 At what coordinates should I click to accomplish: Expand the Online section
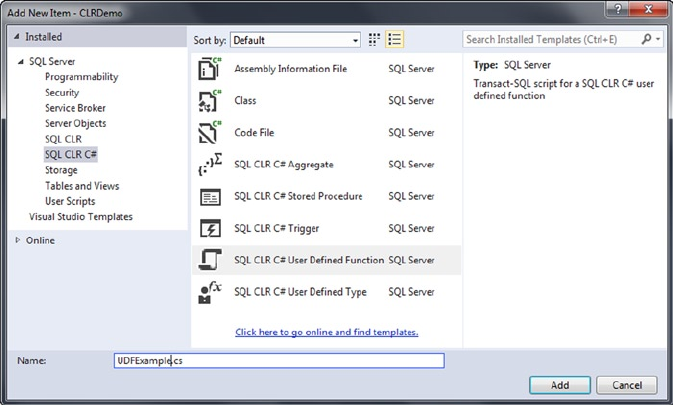pyautogui.click(x=18, y=241)
